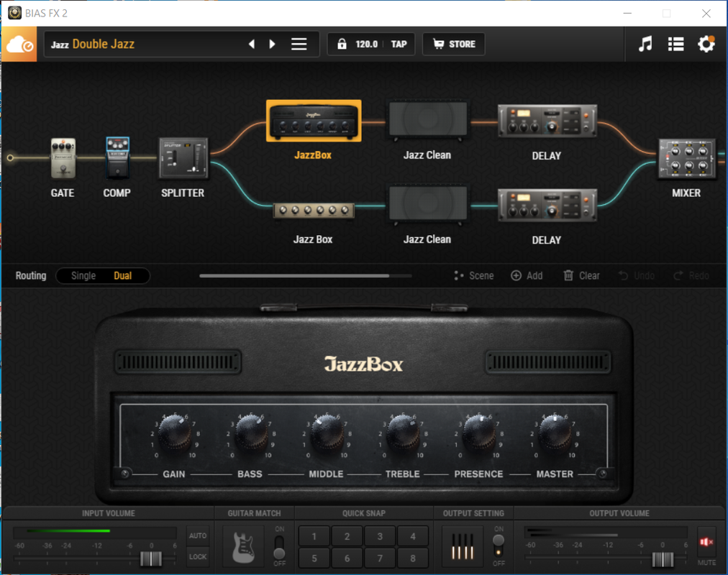Switch routing to Dual
Image resolution: width=728 pixels, height=575 pixels.
[x=122, y=275]
